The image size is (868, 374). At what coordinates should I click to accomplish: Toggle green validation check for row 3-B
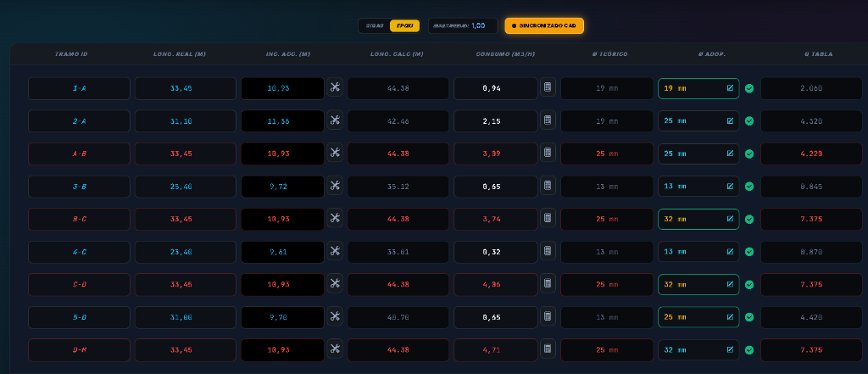pos(749,187)
